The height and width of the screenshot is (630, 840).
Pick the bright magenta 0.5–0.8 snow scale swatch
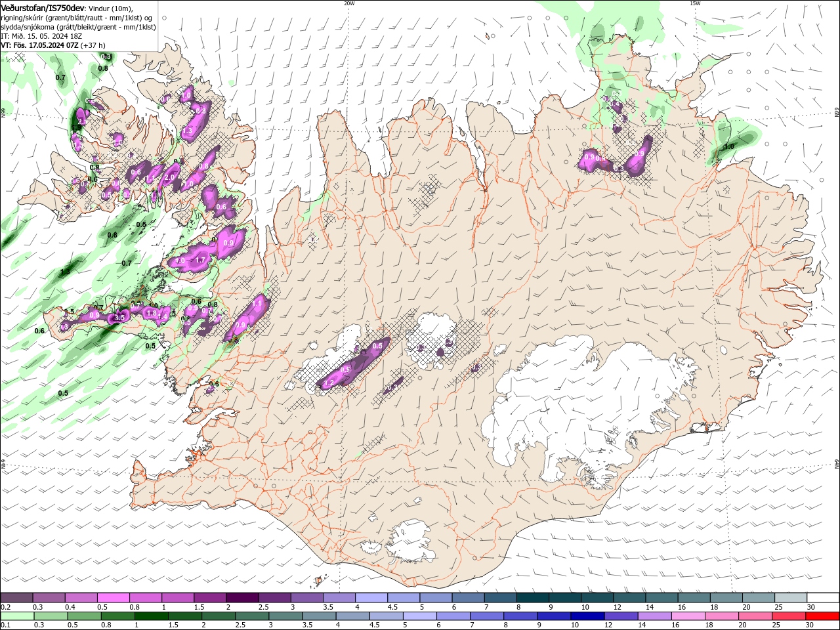114,598
